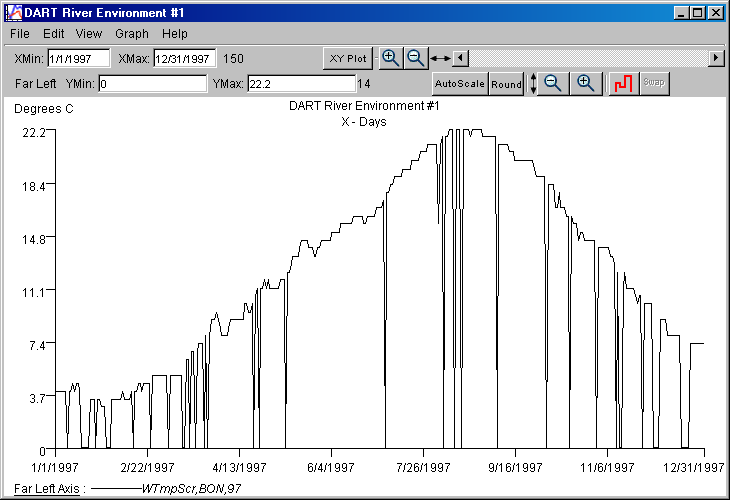Open the View menu
The width and height of the screenshot is (730, 500).
pyautogui.click(x=89, y=34)
